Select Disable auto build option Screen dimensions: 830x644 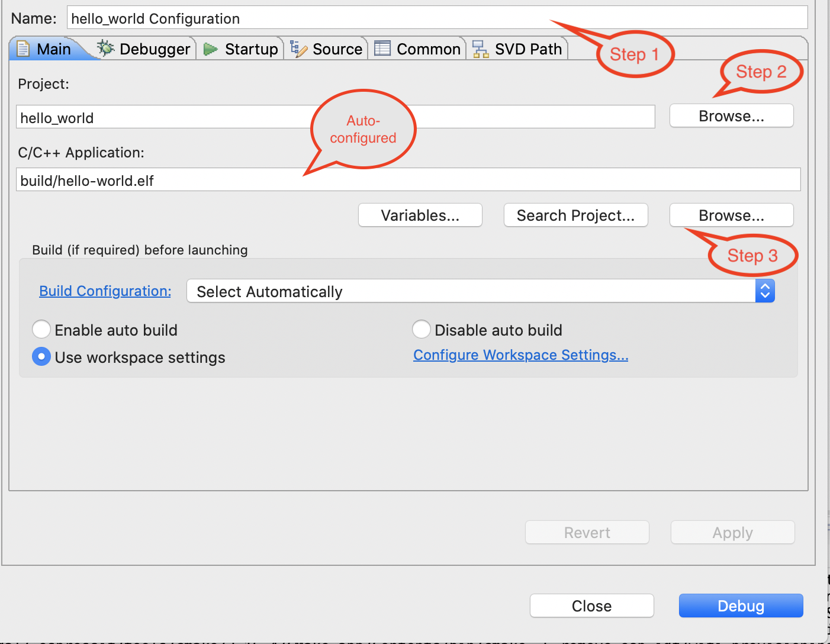coord(422,330)
